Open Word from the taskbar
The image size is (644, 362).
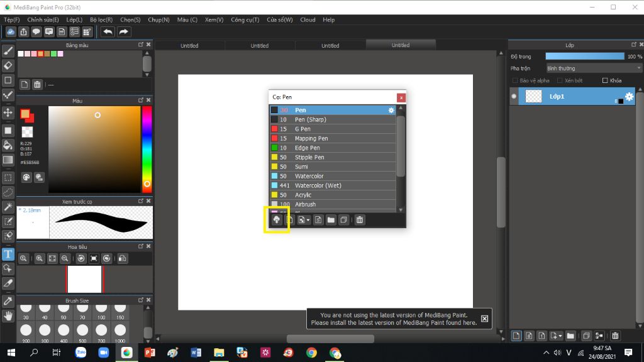click(196, 353)
